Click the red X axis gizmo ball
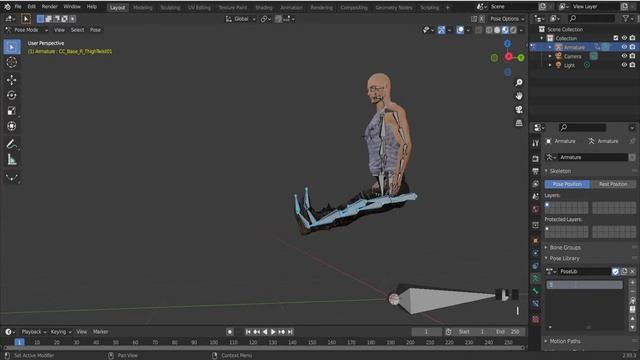This screenshot has width=640, height=360. pos(508,57)
